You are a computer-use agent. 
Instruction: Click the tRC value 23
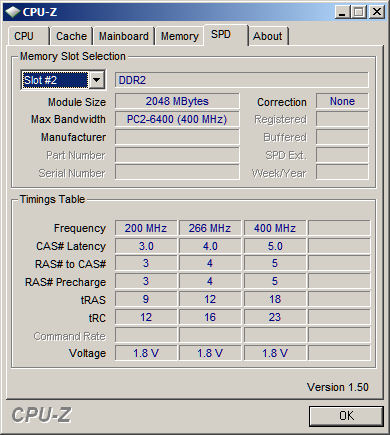pos(275,317)
